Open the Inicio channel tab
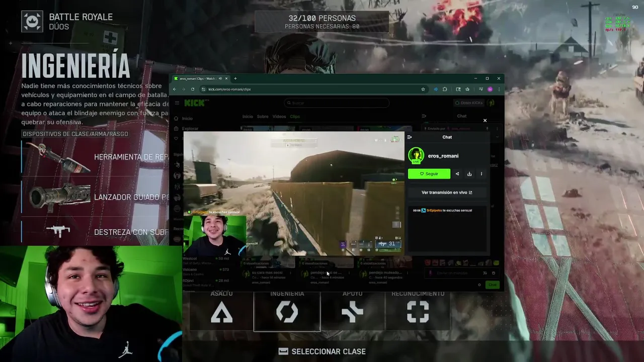This screenshot has width=644, height=362. coord(248,117)
